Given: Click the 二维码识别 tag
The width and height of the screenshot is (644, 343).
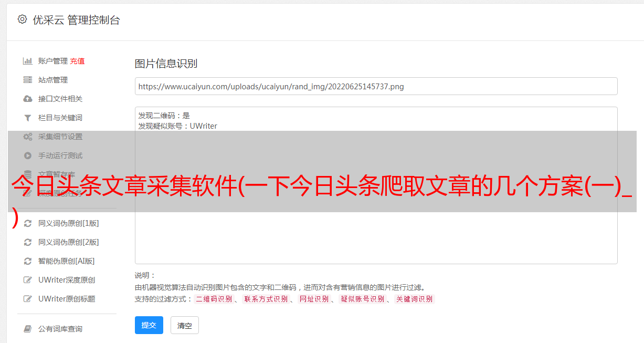Looking at the screenshot, I should tap(214, 299).
